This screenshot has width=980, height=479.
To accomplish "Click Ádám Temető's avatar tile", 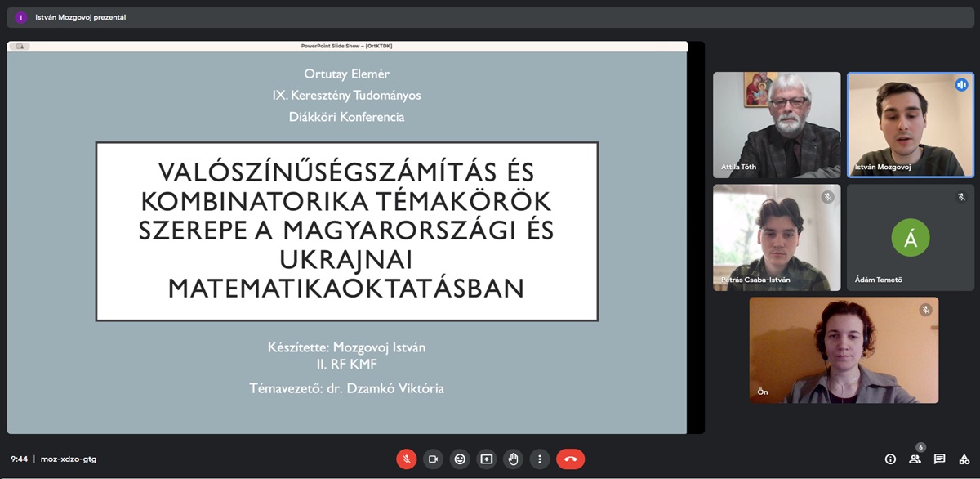I will point(910,237).
